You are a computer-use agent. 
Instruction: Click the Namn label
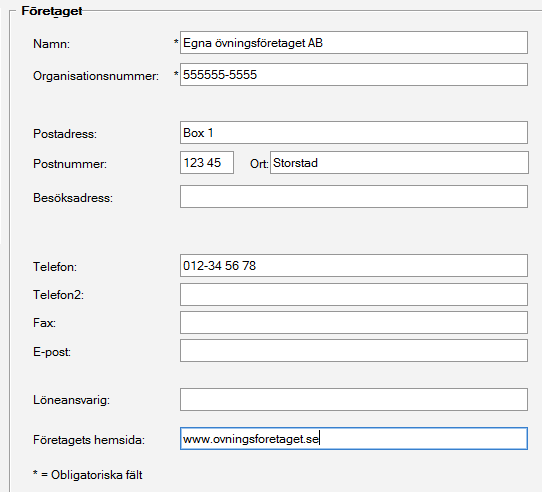pyautogui.click(x=52, y=44)
